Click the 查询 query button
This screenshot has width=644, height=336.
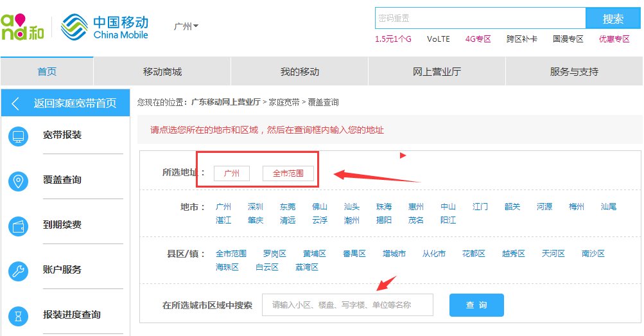click(476, 305)
